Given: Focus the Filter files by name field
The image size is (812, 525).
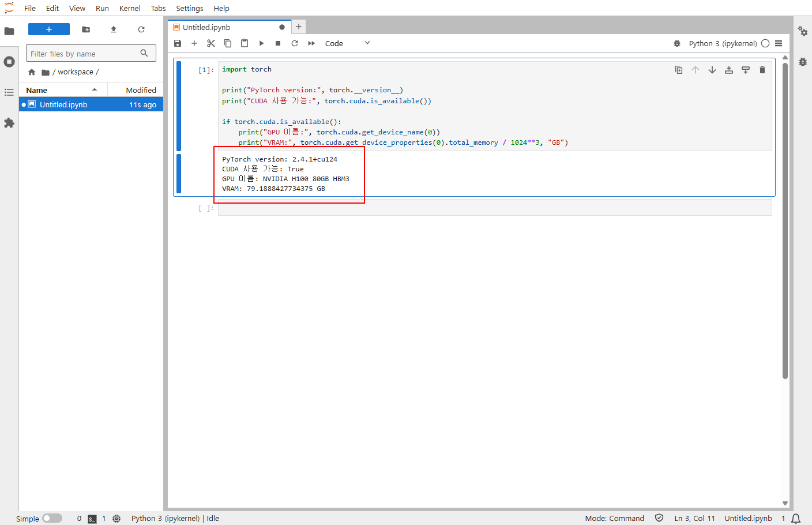Looking at the screenshot, I should pos(91,54).
